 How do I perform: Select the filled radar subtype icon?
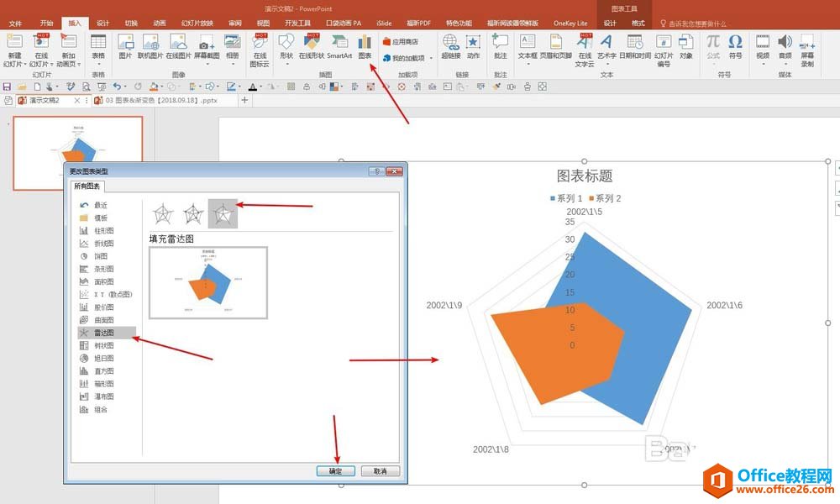223,213
